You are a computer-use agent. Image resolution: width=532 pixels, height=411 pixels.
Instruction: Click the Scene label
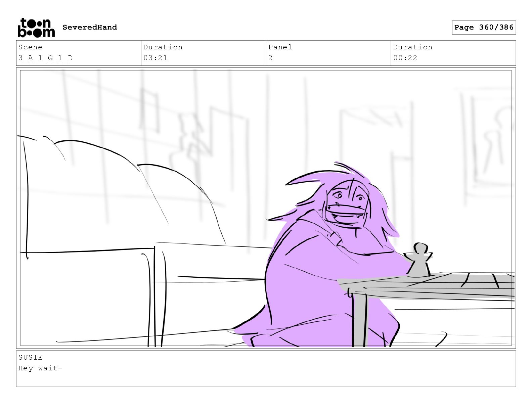pos(30,47)
